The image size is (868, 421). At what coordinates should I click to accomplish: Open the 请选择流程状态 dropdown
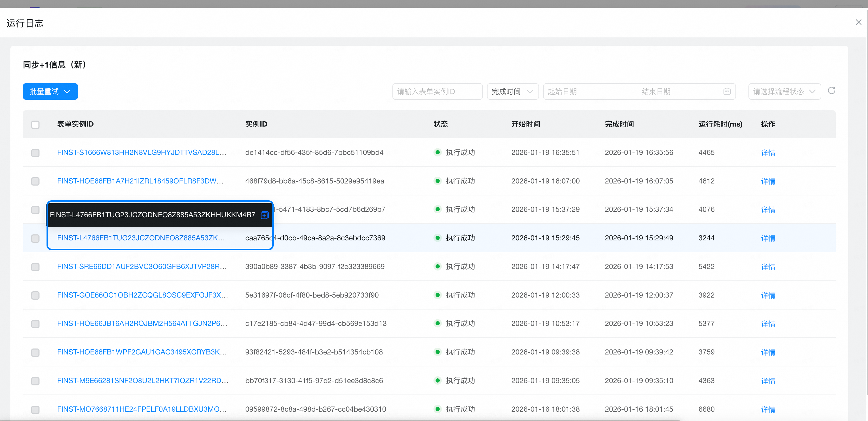[784, 91]
